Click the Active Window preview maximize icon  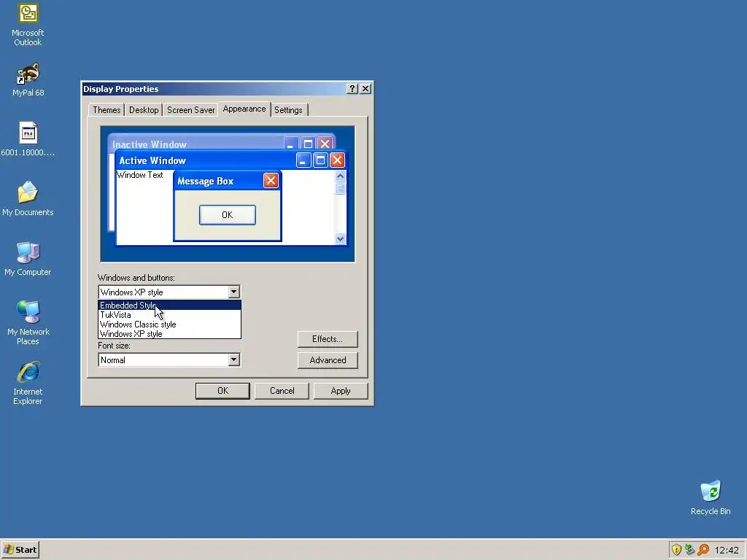click(x=321, y=160)
